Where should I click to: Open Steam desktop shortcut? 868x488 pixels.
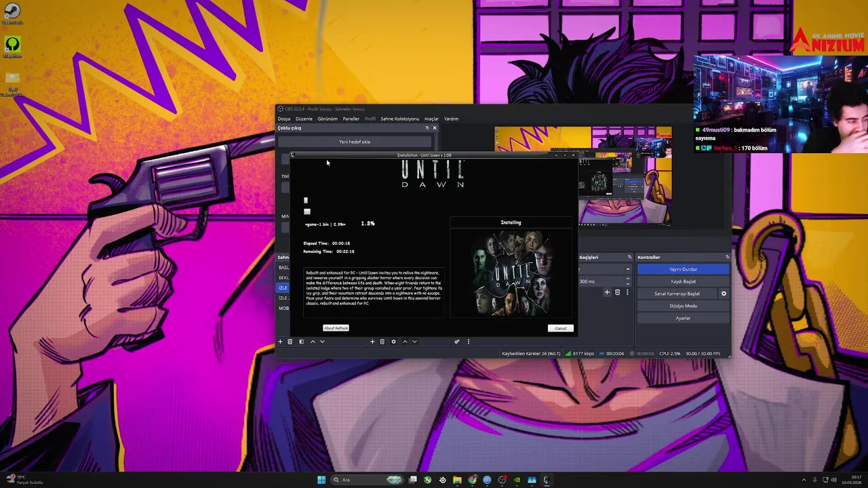click(12, 13)
